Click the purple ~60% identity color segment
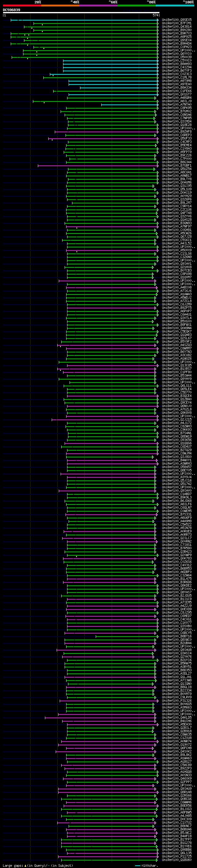 point(98,6)
